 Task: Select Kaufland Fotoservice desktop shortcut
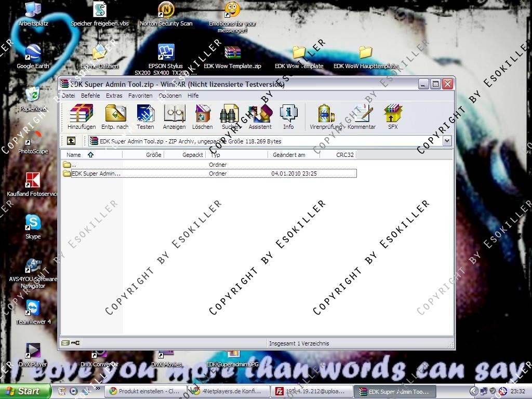(32, 185)
